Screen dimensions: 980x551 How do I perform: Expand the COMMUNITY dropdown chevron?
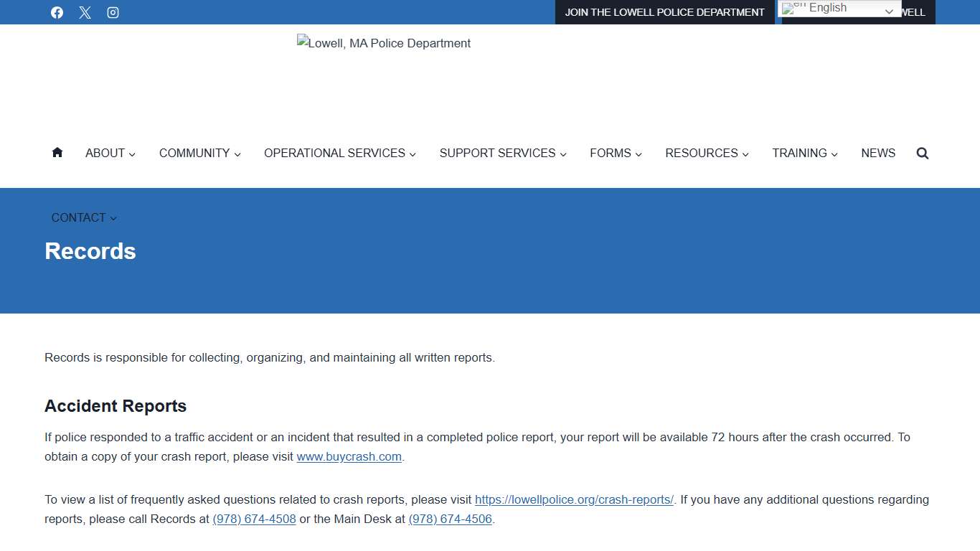pos(237,154)
